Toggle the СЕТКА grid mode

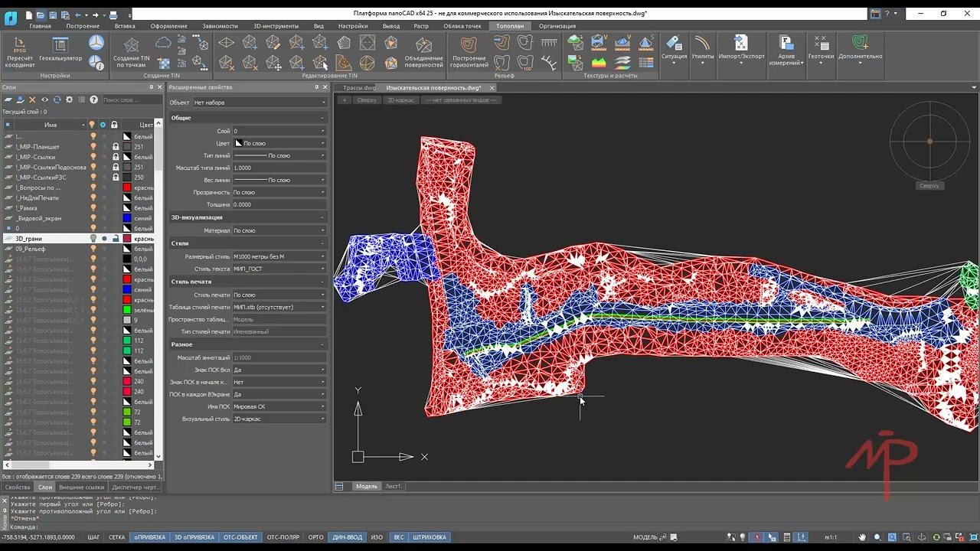click(116, 537)
